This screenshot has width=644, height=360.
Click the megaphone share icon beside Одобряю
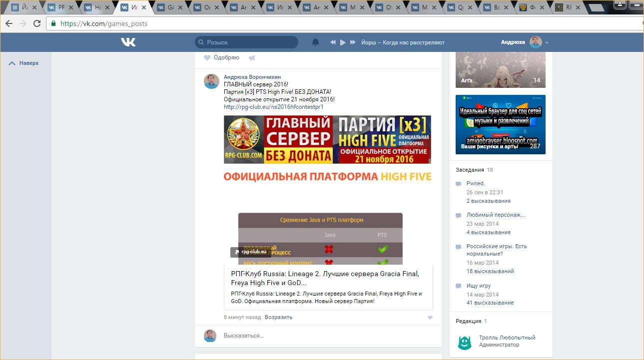tap(252, 58)
